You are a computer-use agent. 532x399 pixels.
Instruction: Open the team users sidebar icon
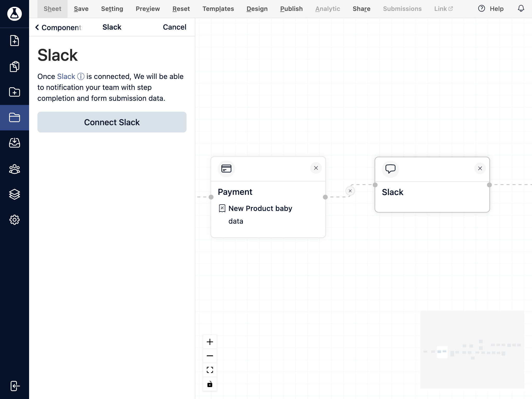[x=15, y=169]
